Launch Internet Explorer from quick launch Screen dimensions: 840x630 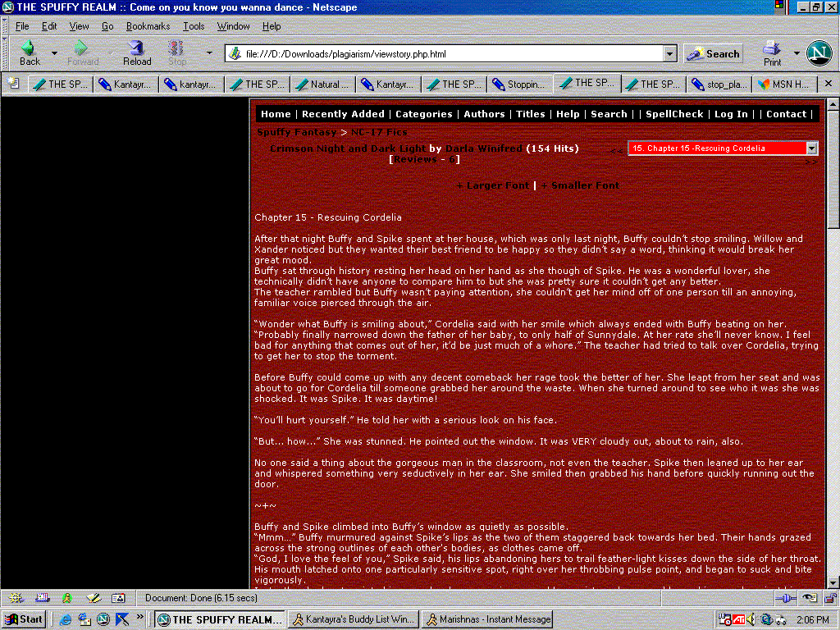click(66, 620)
